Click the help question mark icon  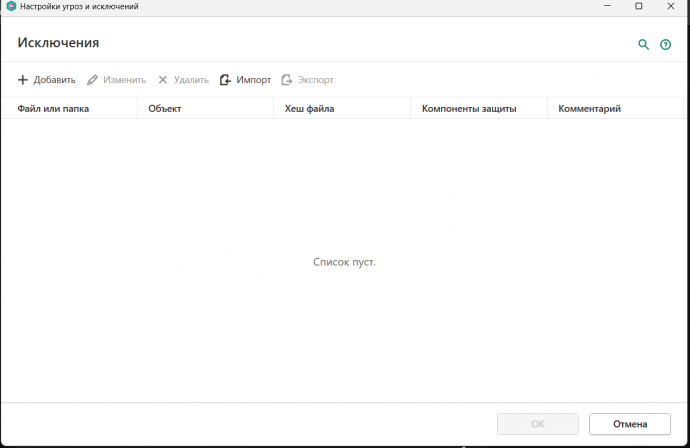point(666,45)
